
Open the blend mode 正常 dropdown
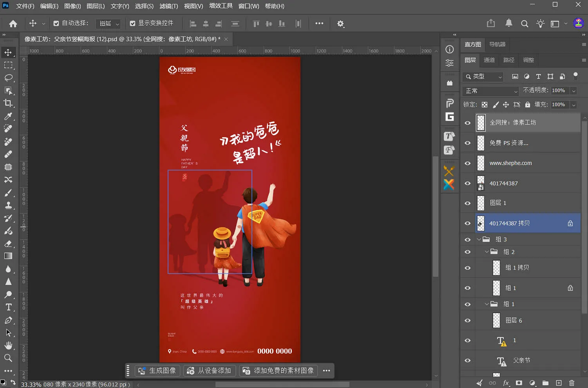pos(491,91)
